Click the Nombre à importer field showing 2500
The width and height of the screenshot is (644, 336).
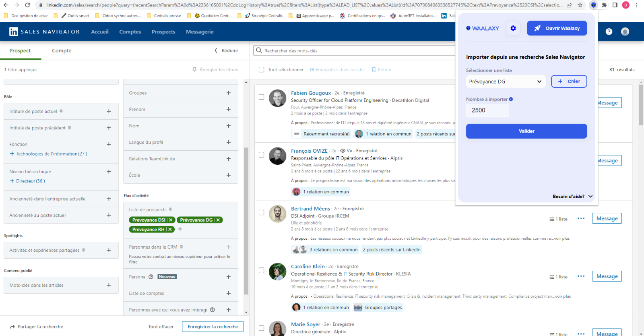pyautogui.click(x=487, y=110)
